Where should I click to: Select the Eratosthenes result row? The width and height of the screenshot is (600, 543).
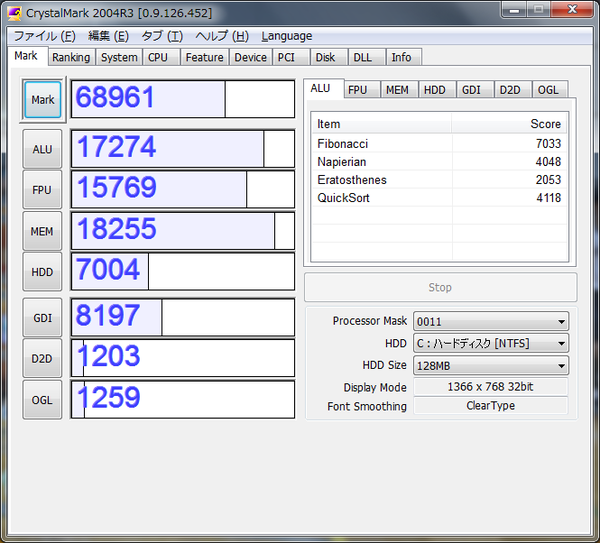[x=439, y=179]
